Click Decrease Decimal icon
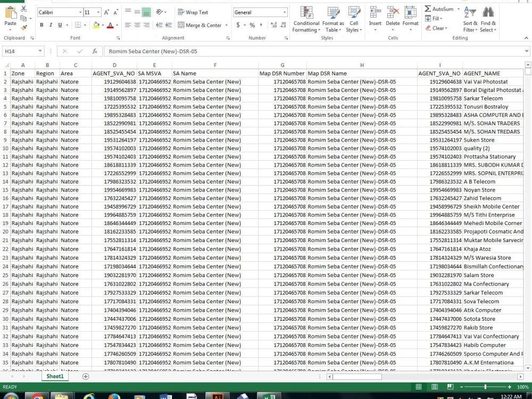 pos(283,25)
